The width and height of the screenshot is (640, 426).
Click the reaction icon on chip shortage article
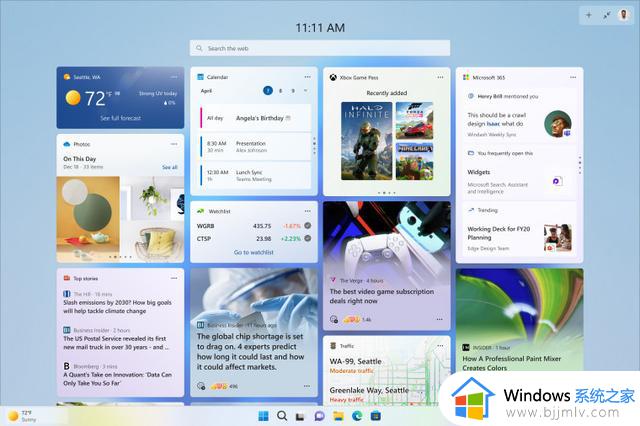coord(201,386)
